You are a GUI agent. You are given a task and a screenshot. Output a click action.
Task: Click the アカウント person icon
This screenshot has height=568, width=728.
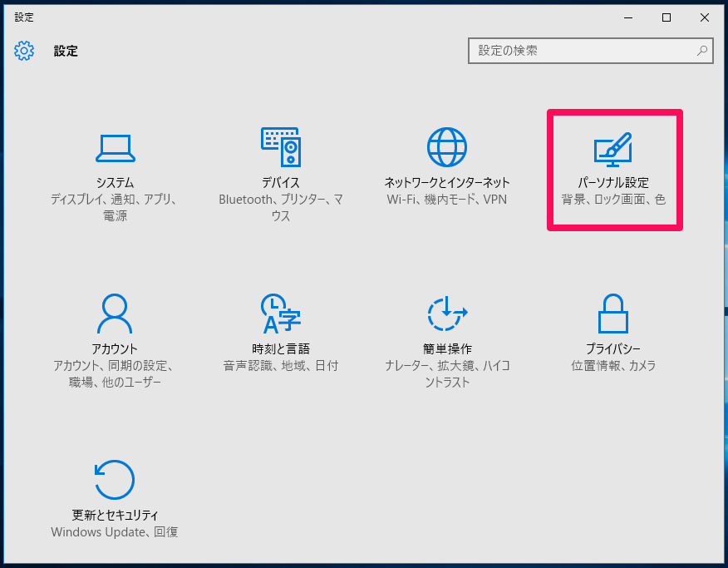pos(115,312)
